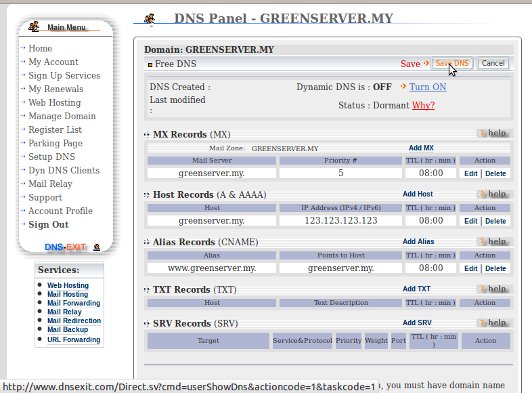Viewport: 532px width, 393px height.
Task: Open Register List menu item
Action: tap(55, 129)
